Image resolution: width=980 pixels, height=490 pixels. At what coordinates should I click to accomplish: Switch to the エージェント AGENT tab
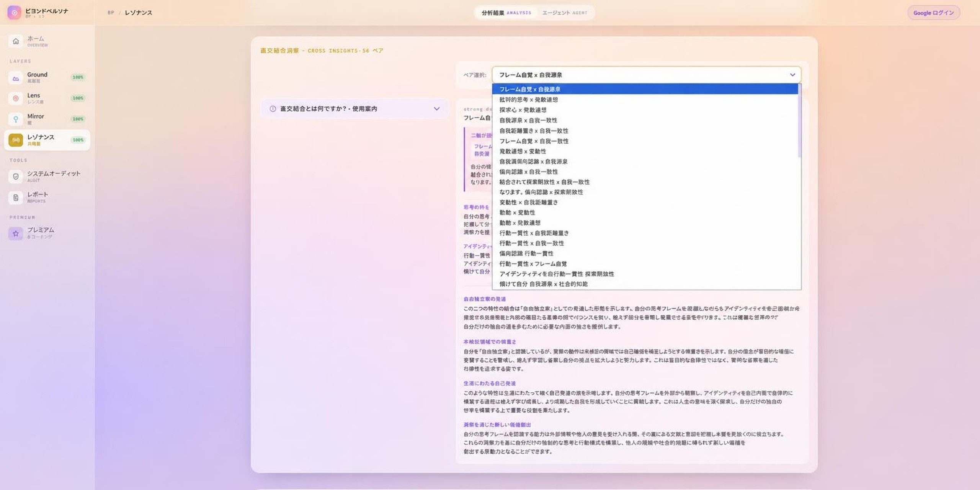tap(565, 13)
